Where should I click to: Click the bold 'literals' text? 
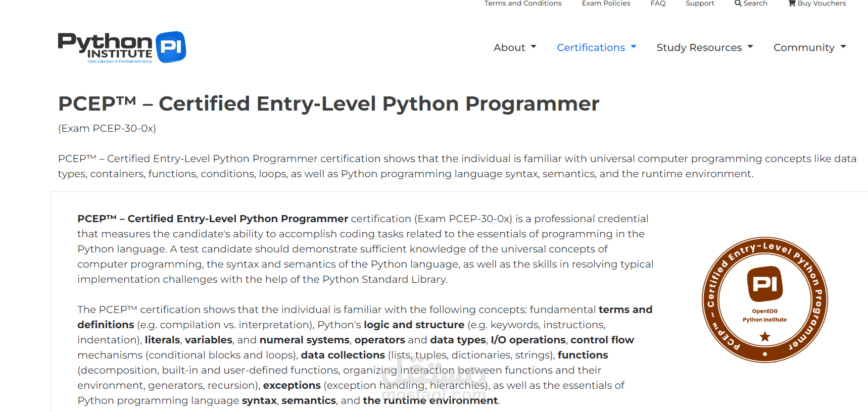click(x=162, y=340)
